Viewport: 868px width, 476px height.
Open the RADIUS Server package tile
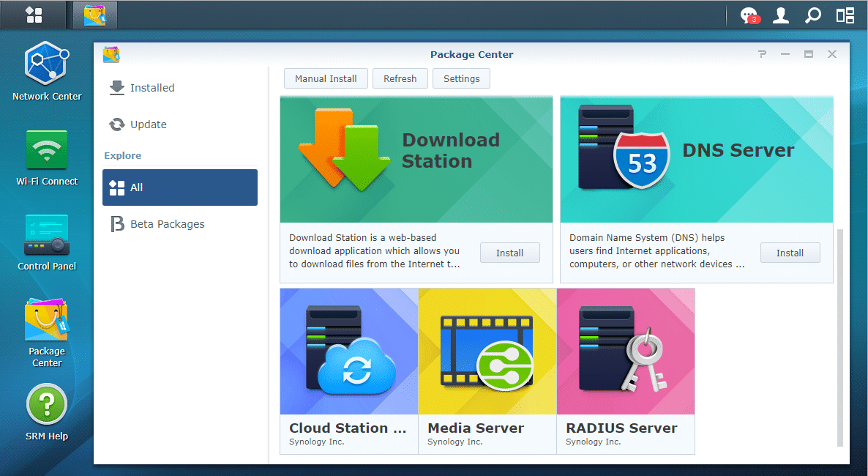click(625, 371)
